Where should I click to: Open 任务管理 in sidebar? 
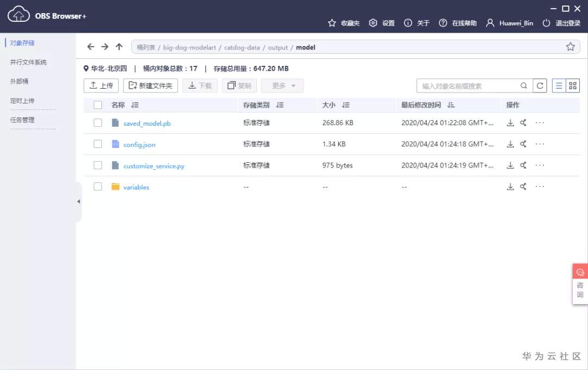pyautogui.click(x=22, y=120)
